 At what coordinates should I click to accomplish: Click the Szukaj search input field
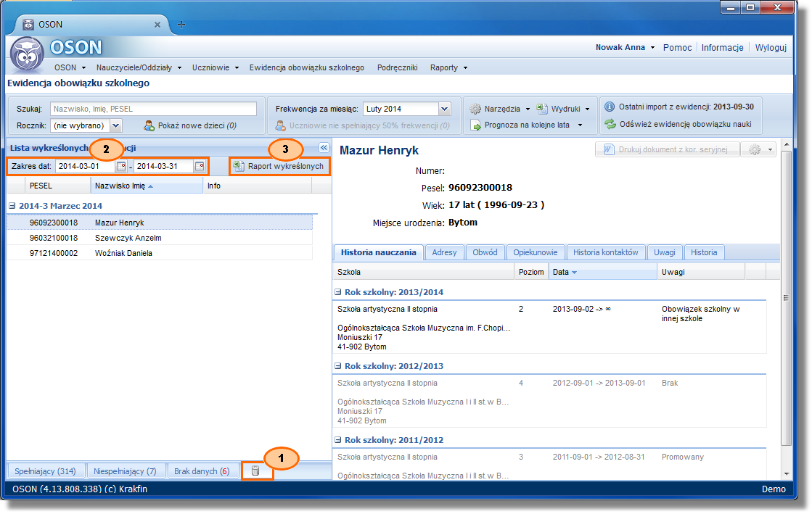coord(153,109)
